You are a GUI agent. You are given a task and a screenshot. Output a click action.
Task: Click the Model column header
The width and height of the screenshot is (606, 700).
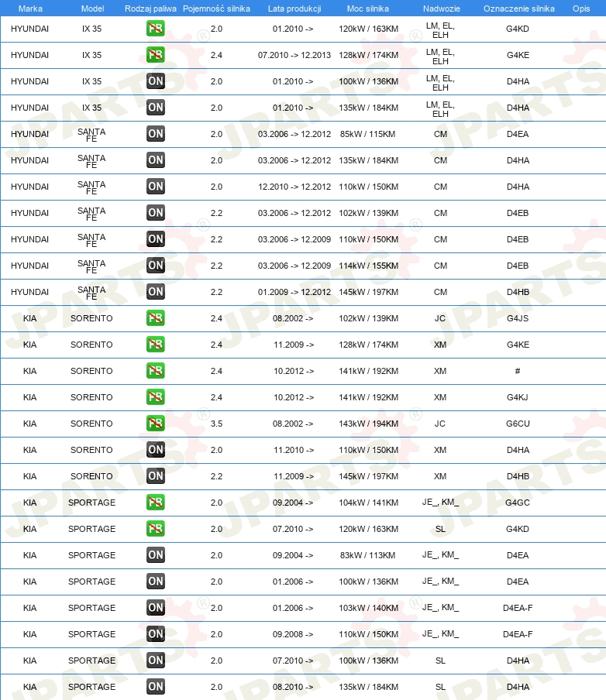pos(92,9)
